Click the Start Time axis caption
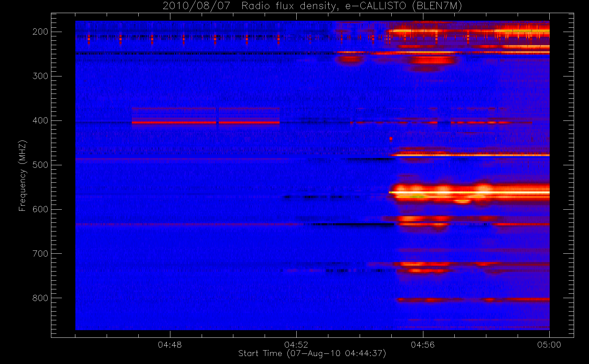The height and width of the screenshot is (364, 589). pyautogui.click(x=312, y=353)
